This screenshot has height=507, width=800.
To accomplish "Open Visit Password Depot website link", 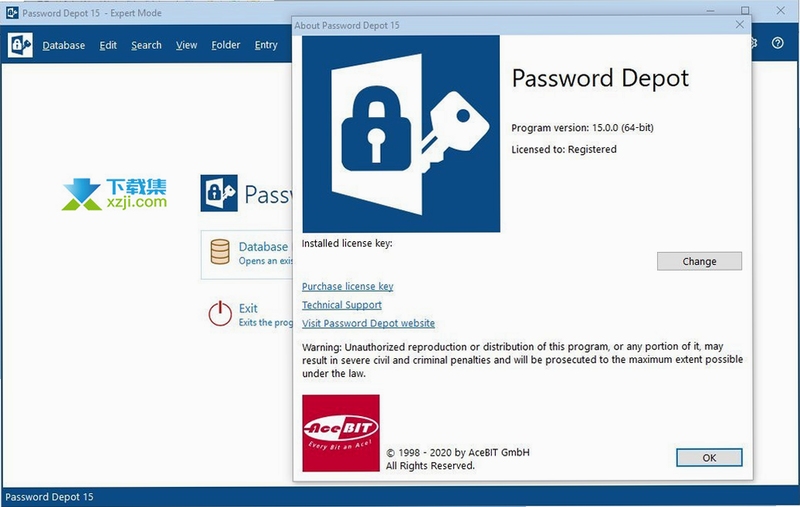I will click(368, 323).
